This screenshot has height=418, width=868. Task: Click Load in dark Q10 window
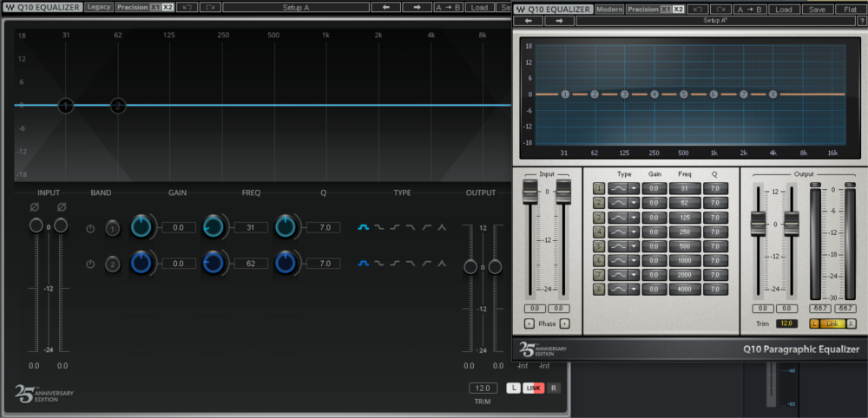[479, 7]
